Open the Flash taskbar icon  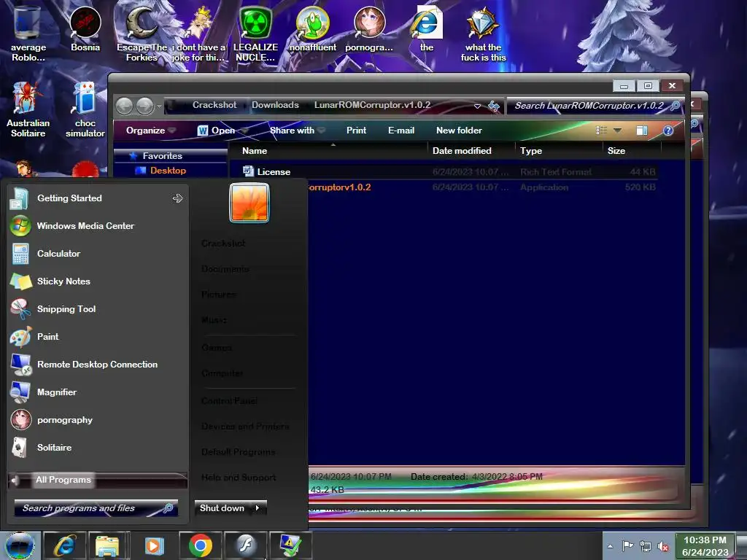click(x=245, y=545)
